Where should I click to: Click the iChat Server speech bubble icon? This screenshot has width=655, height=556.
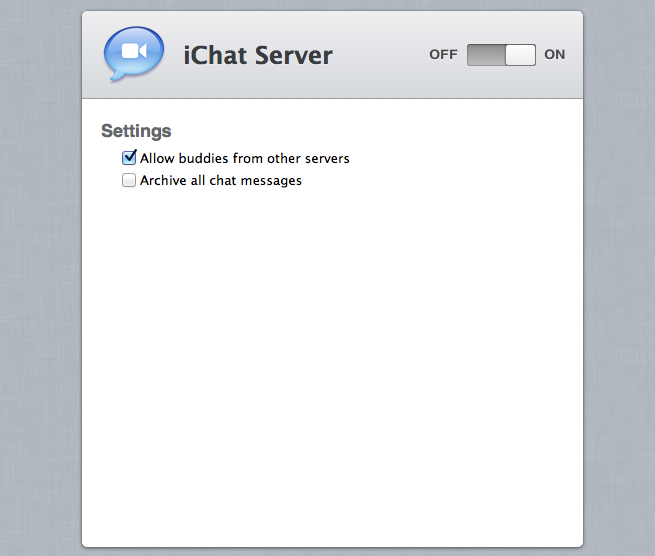pyautogui.click(x=134, y=53)
